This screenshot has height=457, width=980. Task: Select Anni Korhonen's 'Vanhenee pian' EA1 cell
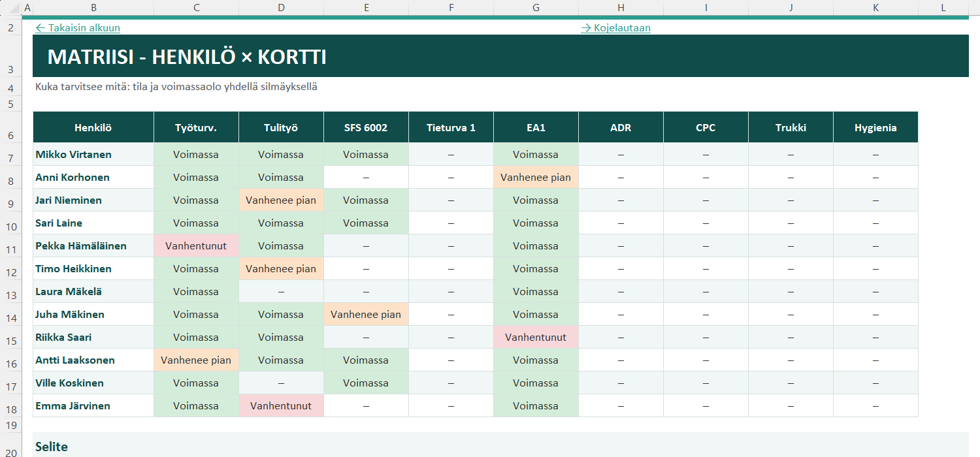pos(536,178)
